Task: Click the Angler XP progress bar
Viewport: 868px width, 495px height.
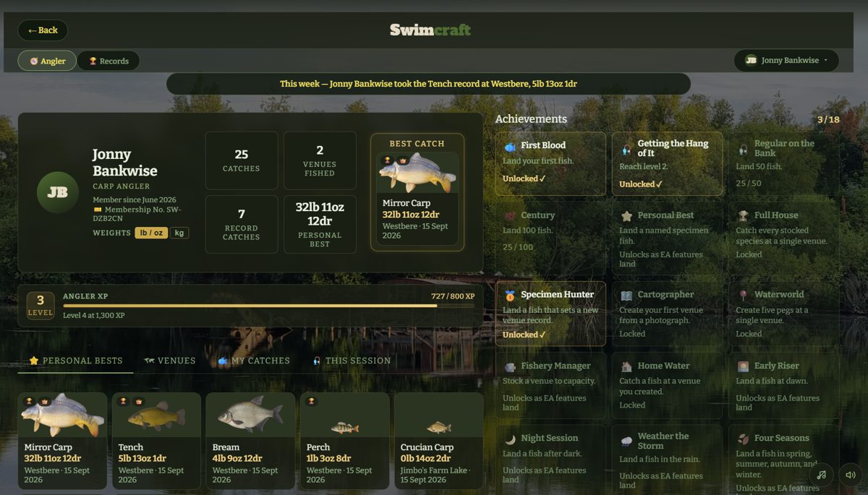Action: pyautogui.click(x=268, y=306)
